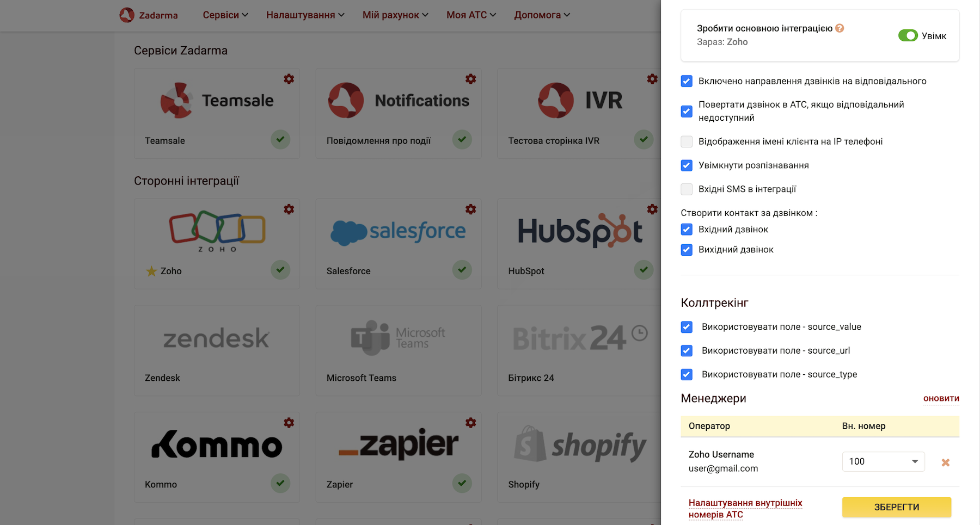Image resolution: width=980 pixels, height=525 pixels.
Task: Open Kommo integration gear settings
Action: click(289, 423)
